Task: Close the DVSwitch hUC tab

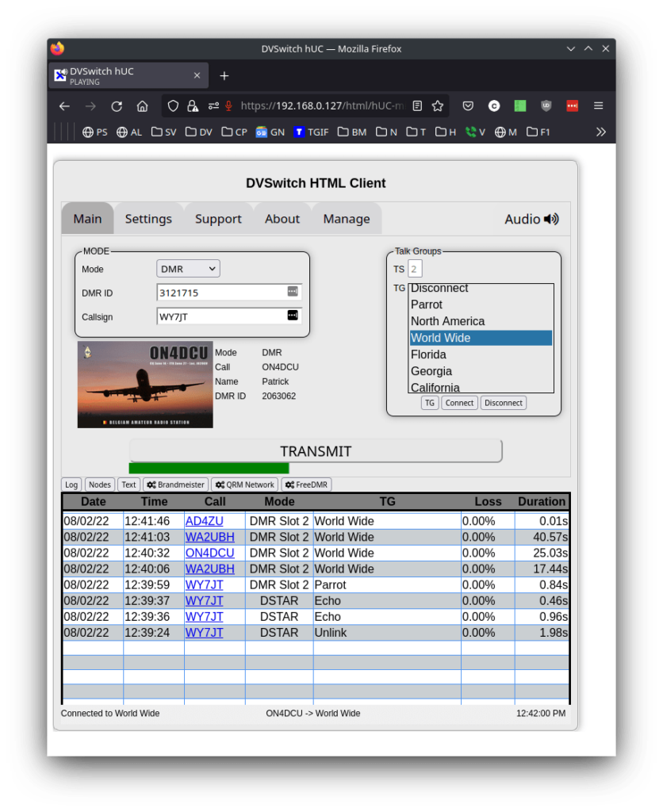Action: pyautogui.click(x=197, y=75)
